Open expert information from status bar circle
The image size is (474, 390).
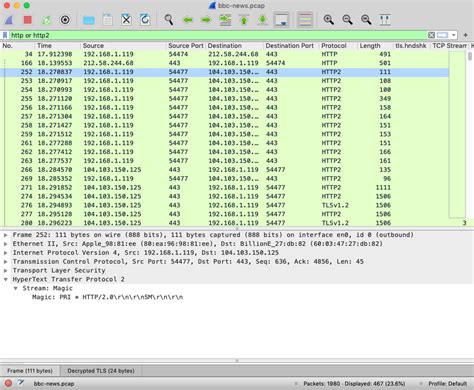[x=8, y=383]
